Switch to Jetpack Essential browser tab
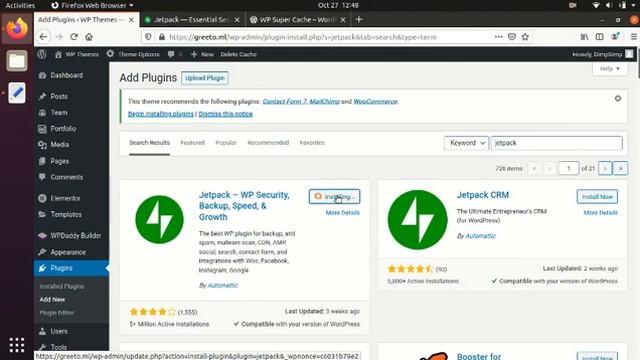 193,20
